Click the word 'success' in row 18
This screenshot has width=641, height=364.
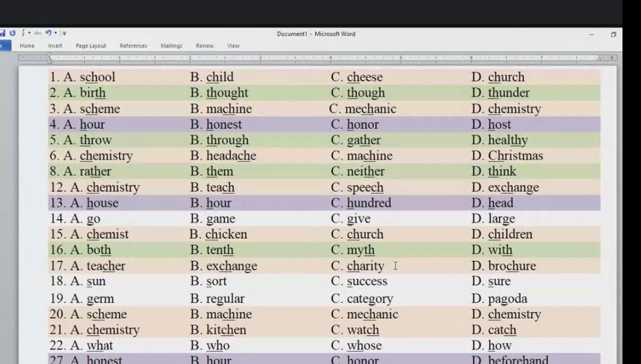[367, 281]
